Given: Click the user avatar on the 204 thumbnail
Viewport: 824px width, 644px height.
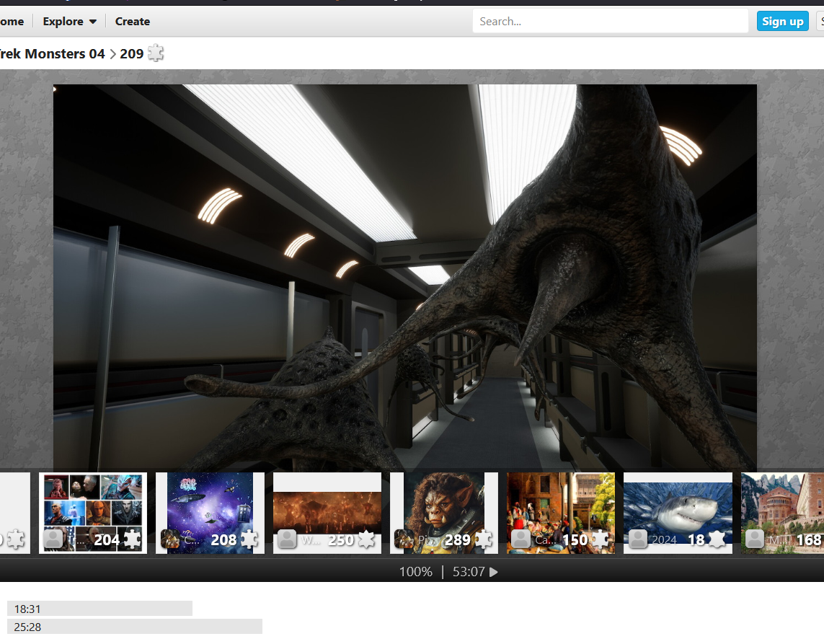Looking at the screenshot, I should tap(53, 539).
